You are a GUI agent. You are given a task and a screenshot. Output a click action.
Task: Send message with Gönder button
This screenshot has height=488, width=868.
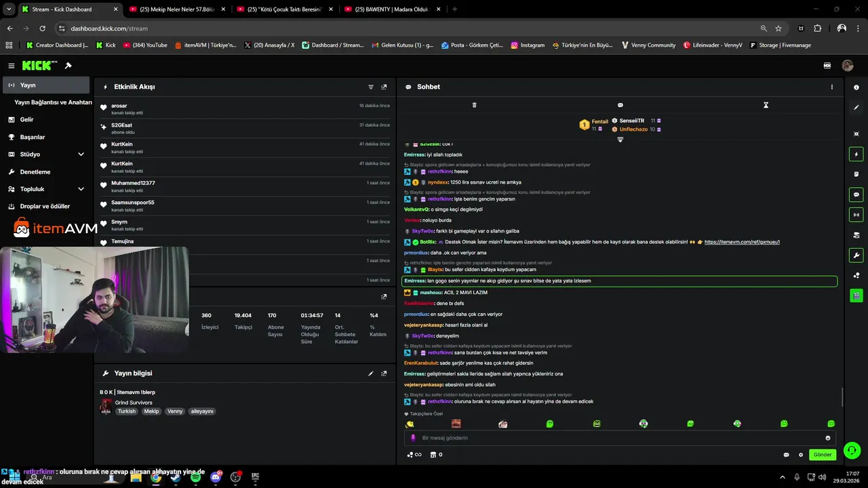coord(823,455)
